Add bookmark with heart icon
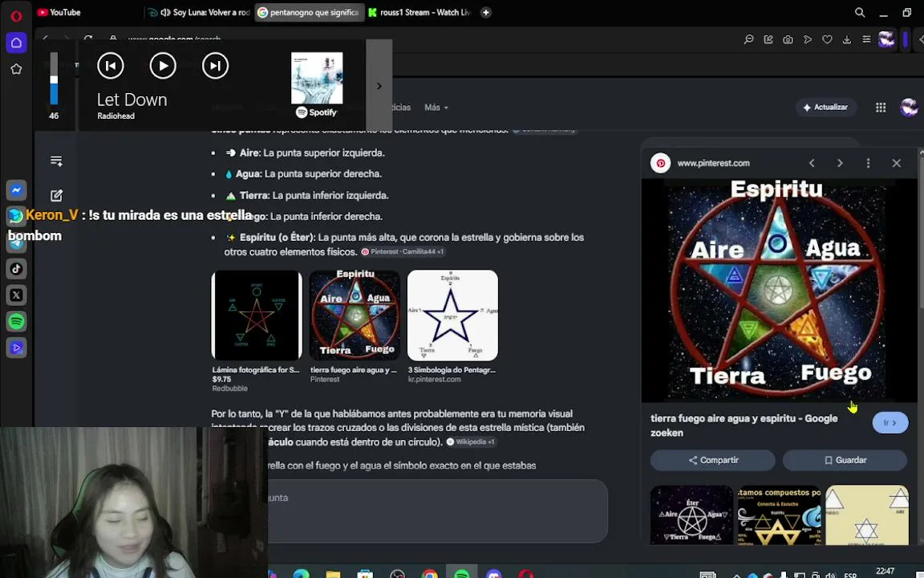Viewport: 924px width, 578px height. coord(828,39)
